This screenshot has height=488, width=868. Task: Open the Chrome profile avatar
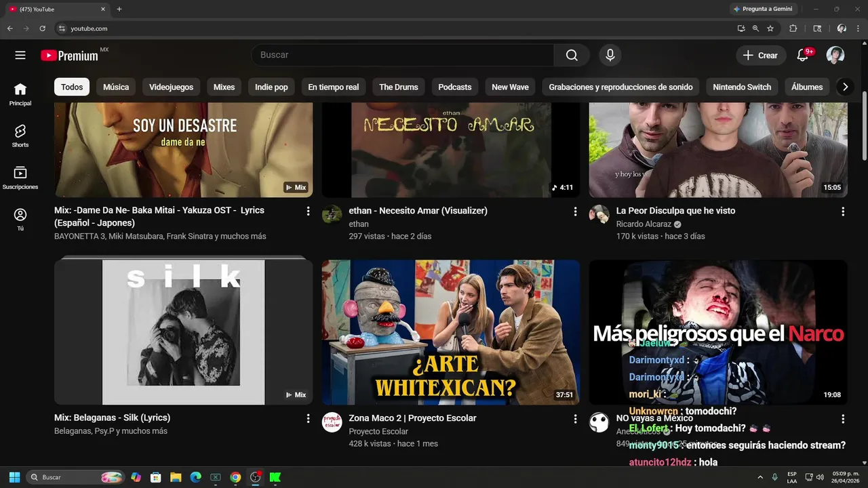pyautogui.click(x=842, y=28)
